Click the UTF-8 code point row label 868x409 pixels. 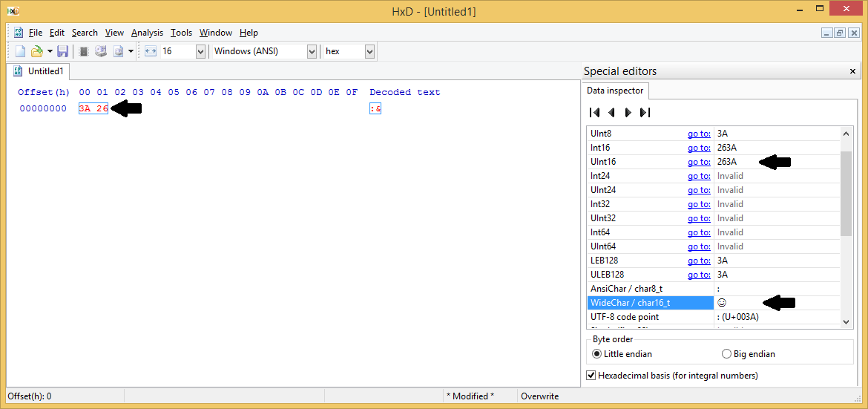[x=624, y=317]
